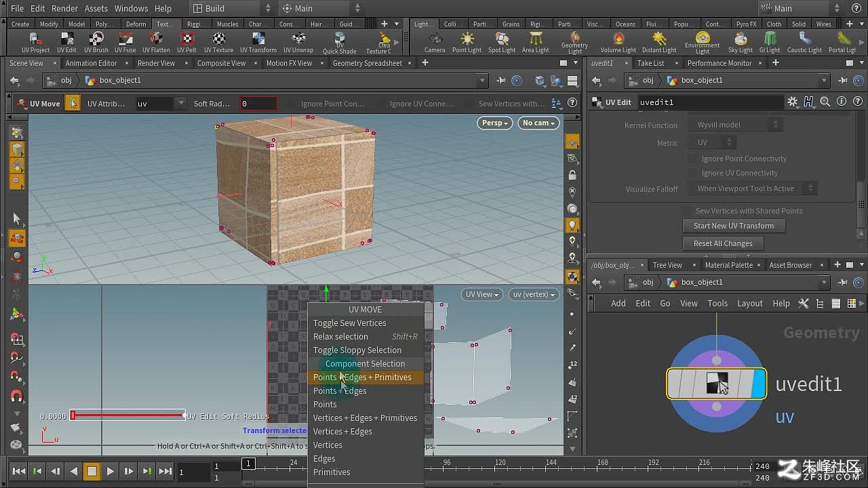Image resolution: width=868 pixels, height=488 pixels.
Task: Add a Geometry Light from the shelf
Action: click(574, 43)
